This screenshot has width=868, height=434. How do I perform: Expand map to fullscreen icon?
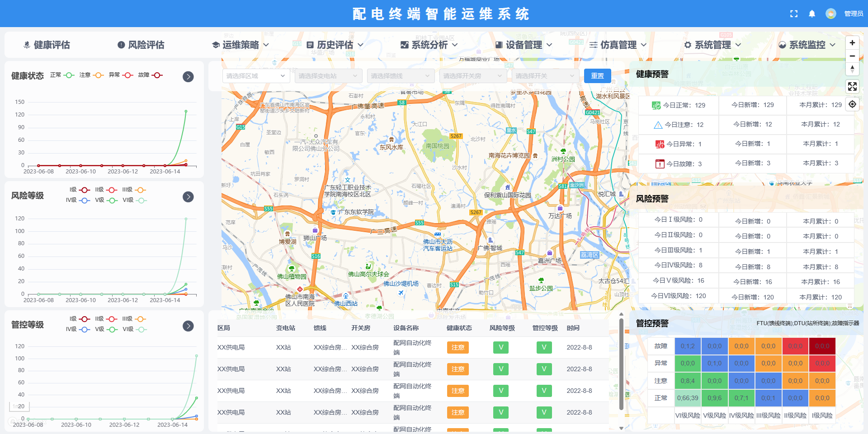tap(852, 86)
